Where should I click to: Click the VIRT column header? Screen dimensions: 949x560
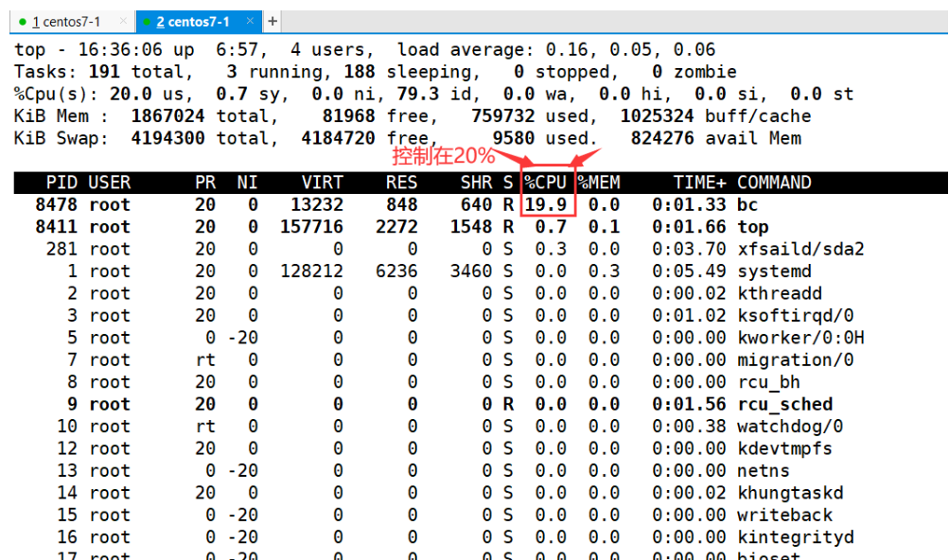pyautogui.click(x=323, y=183)
